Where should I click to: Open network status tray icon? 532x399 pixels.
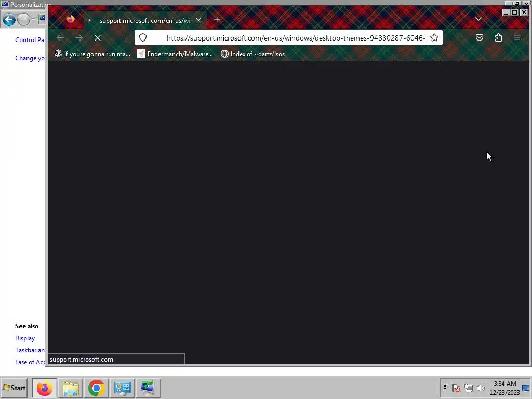pyautogui.click(x=469, y=388)
